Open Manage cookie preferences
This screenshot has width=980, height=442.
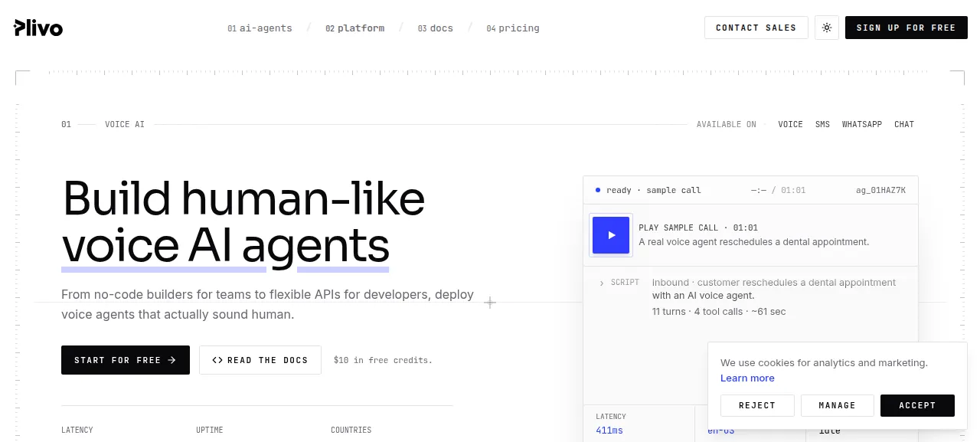point(838,405)
